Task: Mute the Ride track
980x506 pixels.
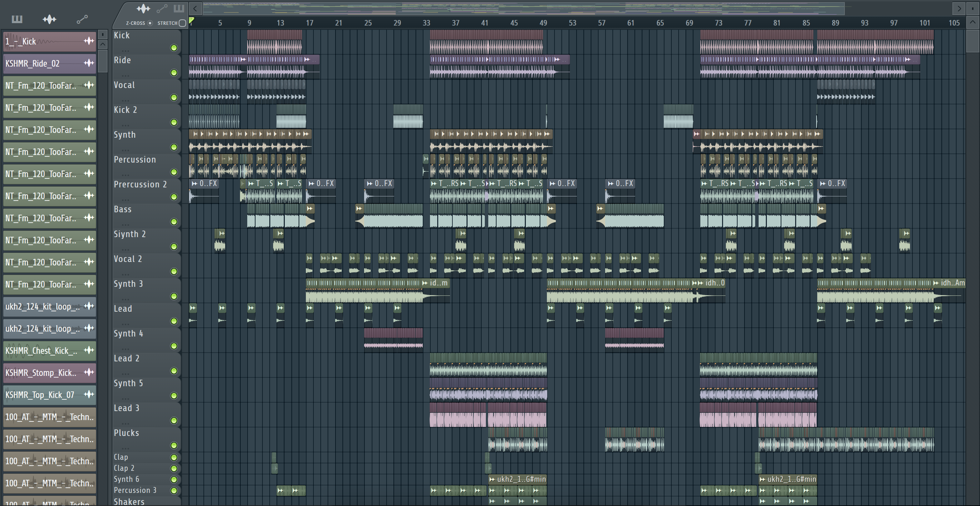Action: click(x=174, y=73)
